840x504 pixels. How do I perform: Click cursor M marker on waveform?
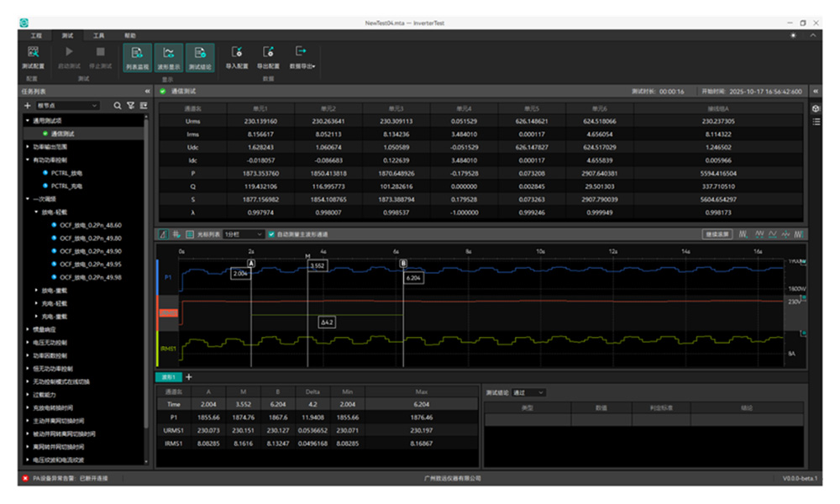(x=307, y=256)
